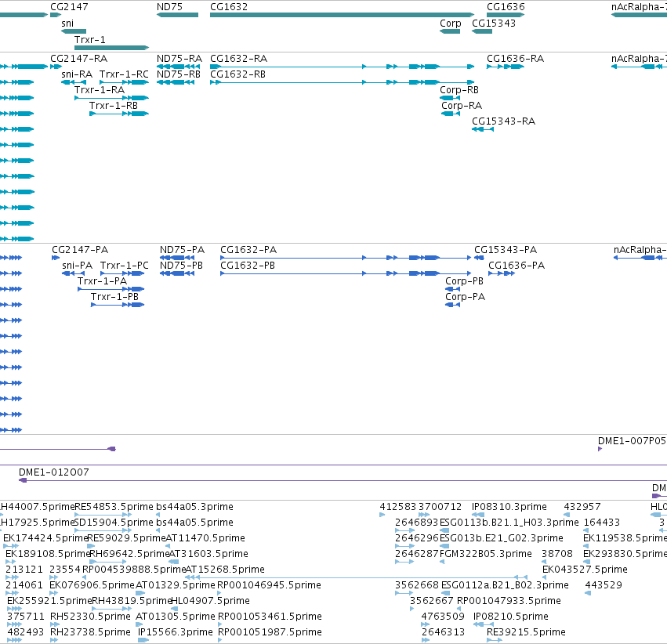667x644 pixels.
Task: Click transcript label ND75-RA
Action: [x=179, y=59]
